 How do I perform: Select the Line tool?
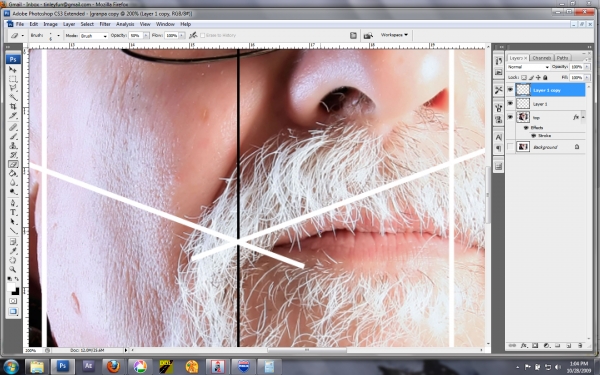click(13, 231)
